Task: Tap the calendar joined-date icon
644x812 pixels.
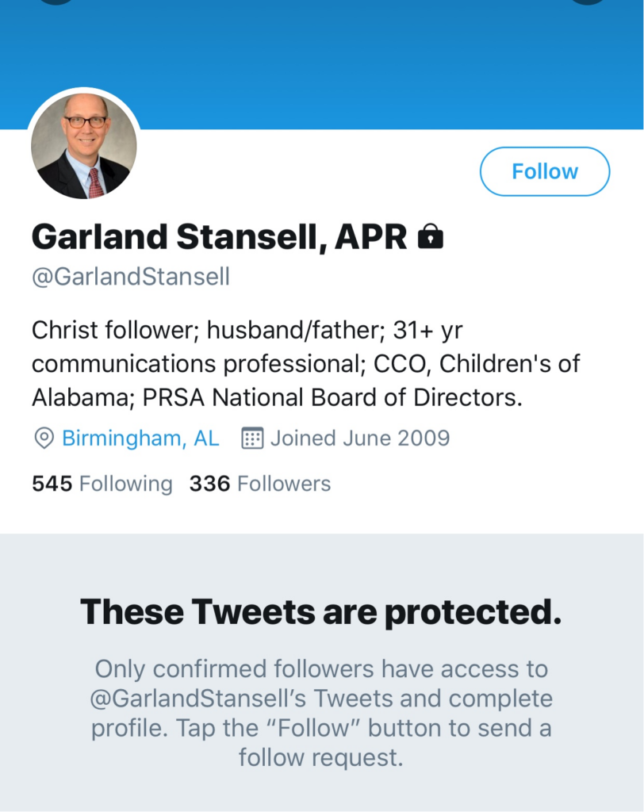Action: coord(252,438)
